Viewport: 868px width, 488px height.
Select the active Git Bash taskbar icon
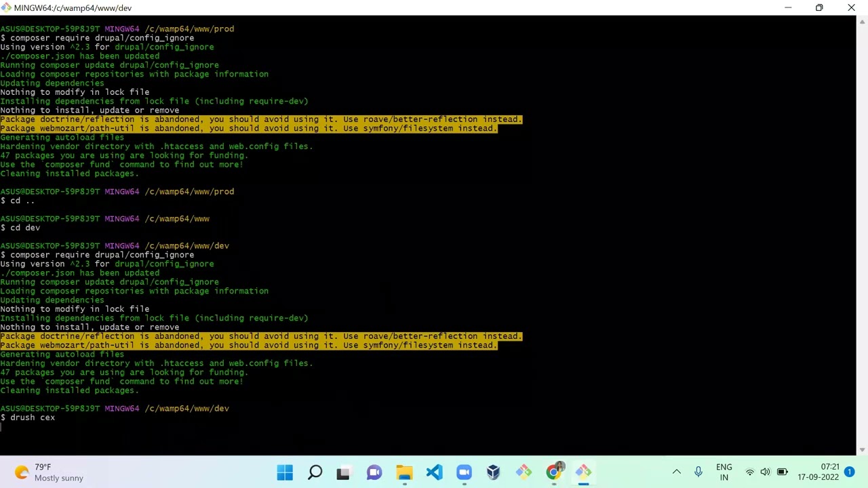[583, 472]
